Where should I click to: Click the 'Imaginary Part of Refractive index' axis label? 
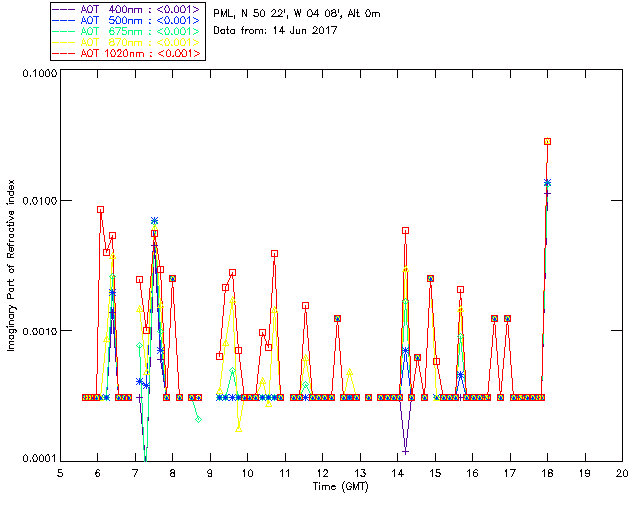[x=11, y=265]
